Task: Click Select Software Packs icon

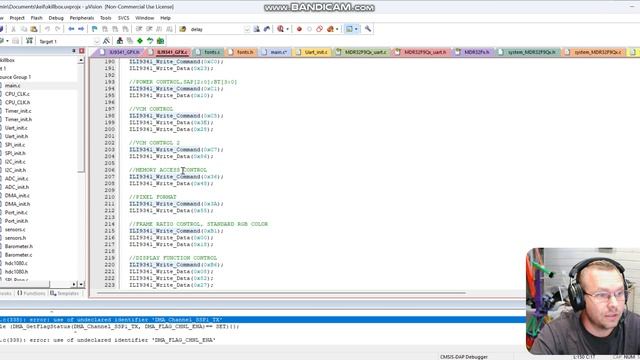Action: click(150, 41)
